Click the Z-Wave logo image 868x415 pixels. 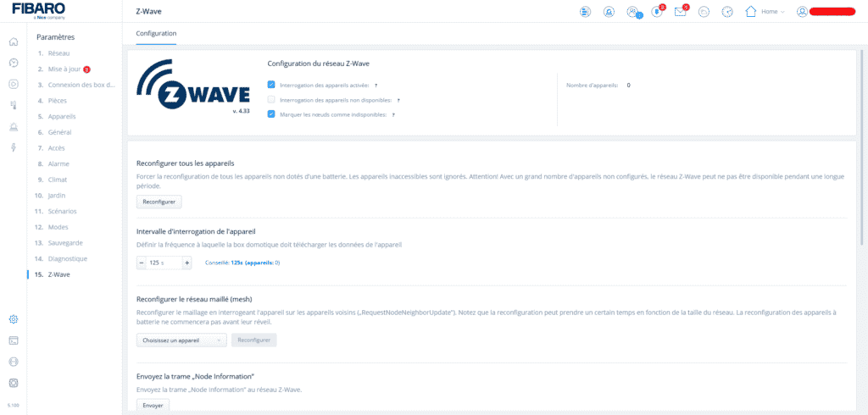pos(192,83)
